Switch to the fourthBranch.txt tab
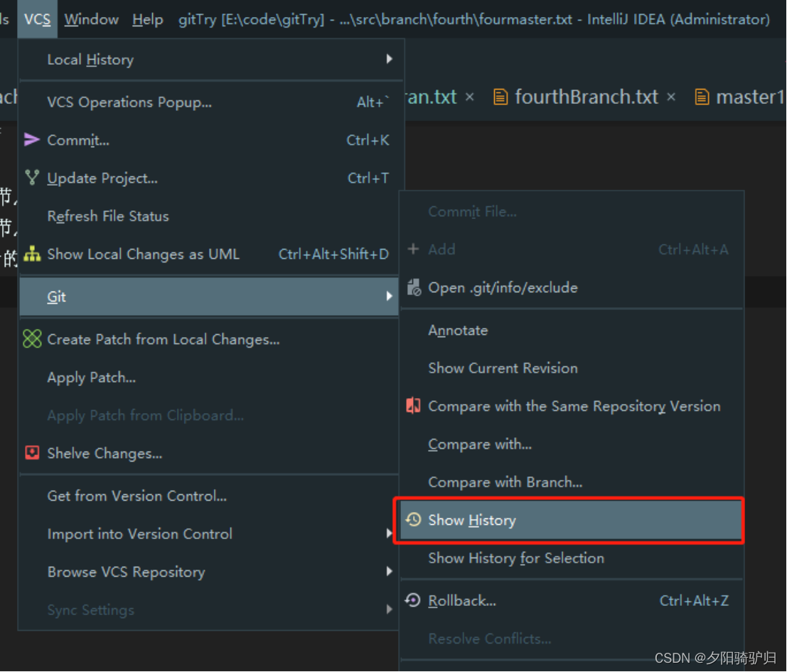 click(x=587, y=97)
